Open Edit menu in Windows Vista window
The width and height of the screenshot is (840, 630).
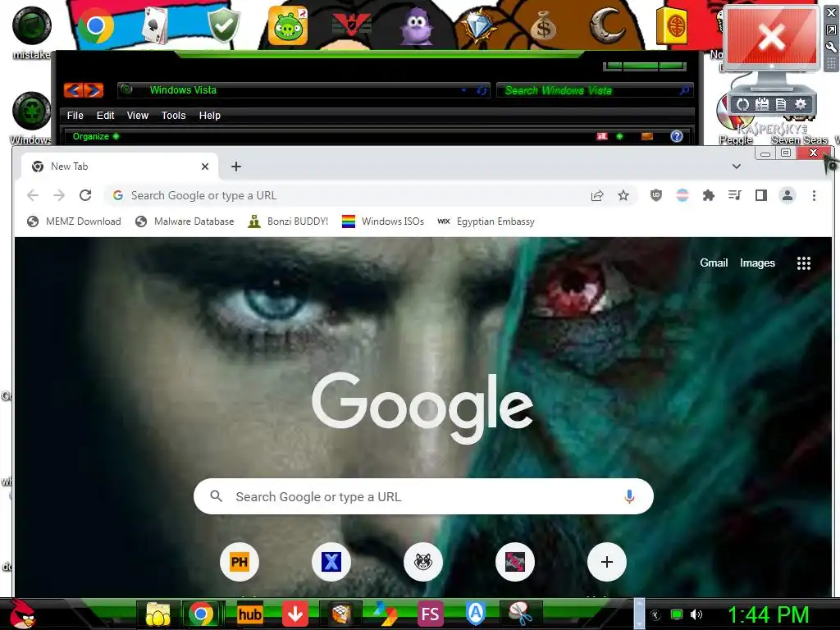pos(105,115)
